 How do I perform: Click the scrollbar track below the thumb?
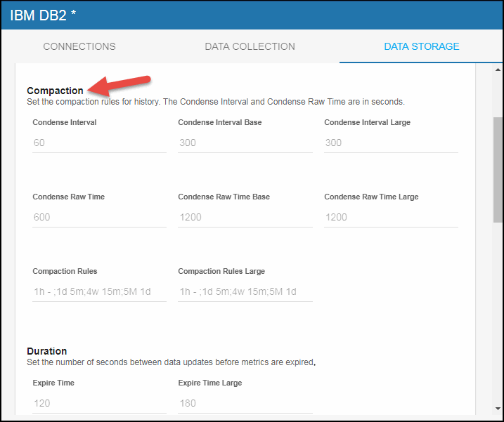click(498, 316)
